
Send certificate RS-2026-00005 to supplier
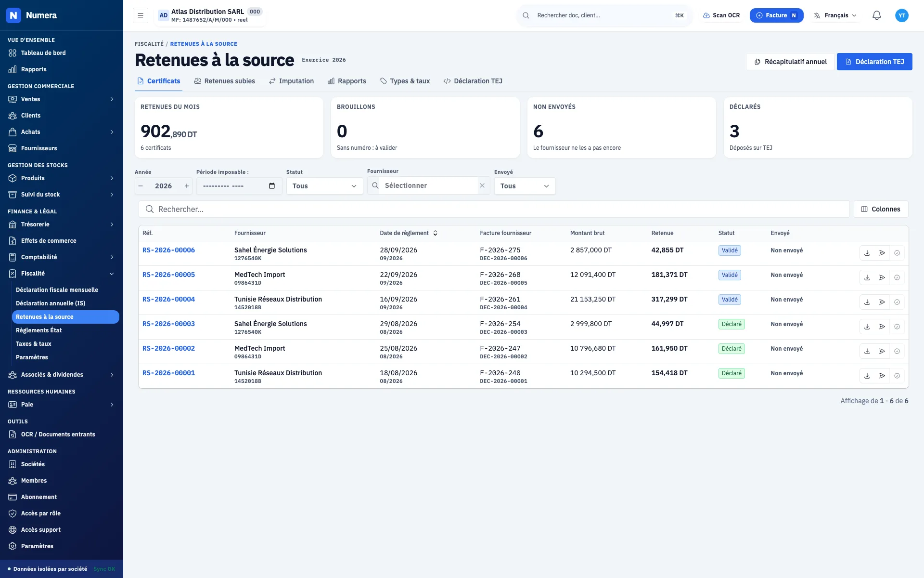(882, 277)
